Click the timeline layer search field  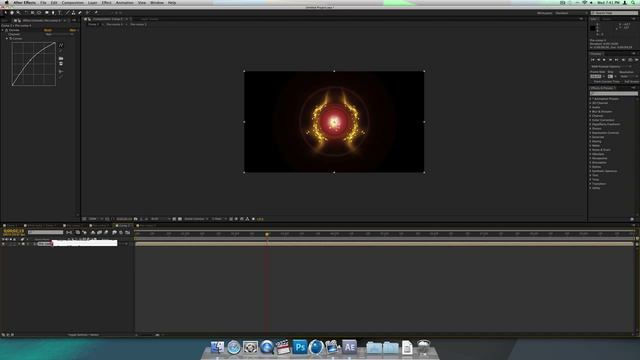tap(45, 232)
